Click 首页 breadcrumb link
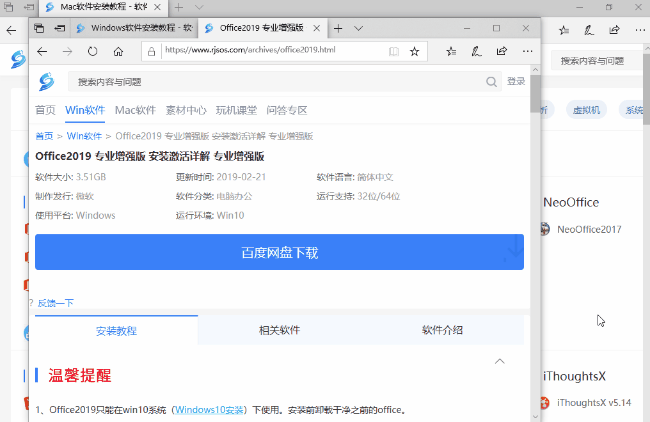650x422 pixels. pos(44,136)
